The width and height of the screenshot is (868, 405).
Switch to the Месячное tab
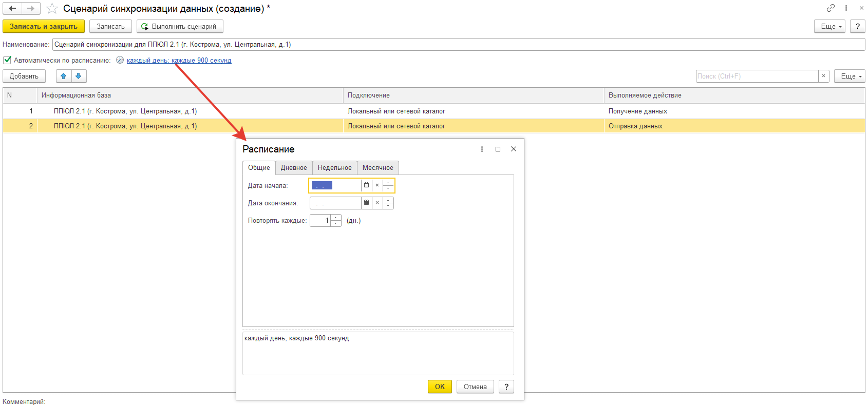coord(378,167)
